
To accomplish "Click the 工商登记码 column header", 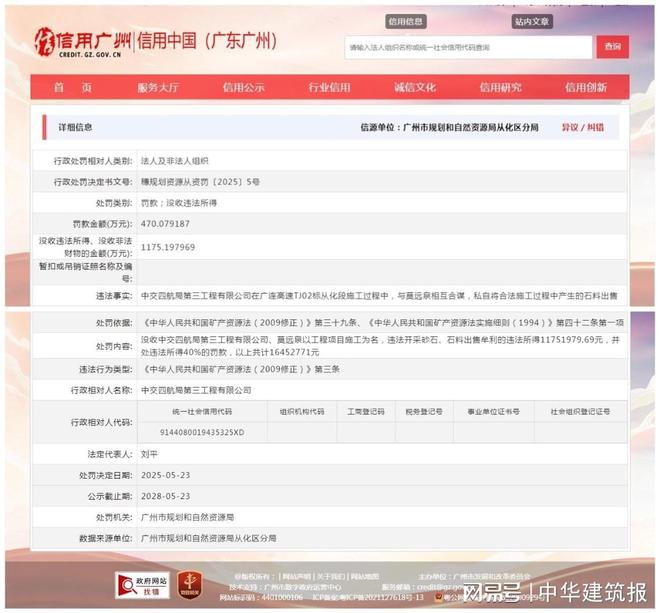I will [x=366, y=411].
